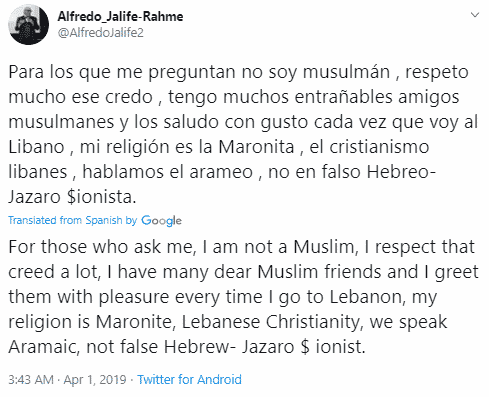Click the word 'Hebreo-' in Spanish tweet
Screen dimensions: 489x397
[x=402, y=172]
